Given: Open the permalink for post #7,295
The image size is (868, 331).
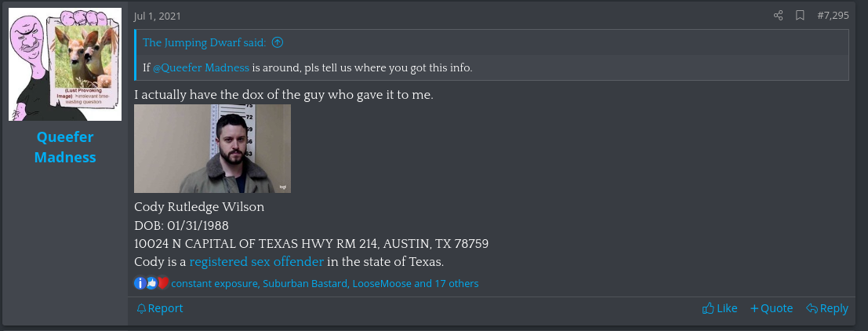Looking at the screenshot, I should click(x=833, y=16).
